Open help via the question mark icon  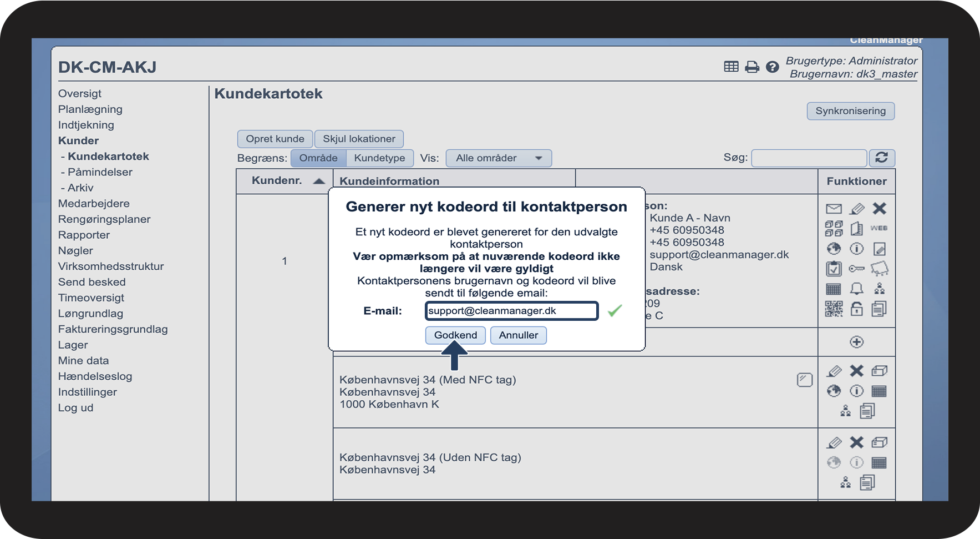[x=772, y=67]
